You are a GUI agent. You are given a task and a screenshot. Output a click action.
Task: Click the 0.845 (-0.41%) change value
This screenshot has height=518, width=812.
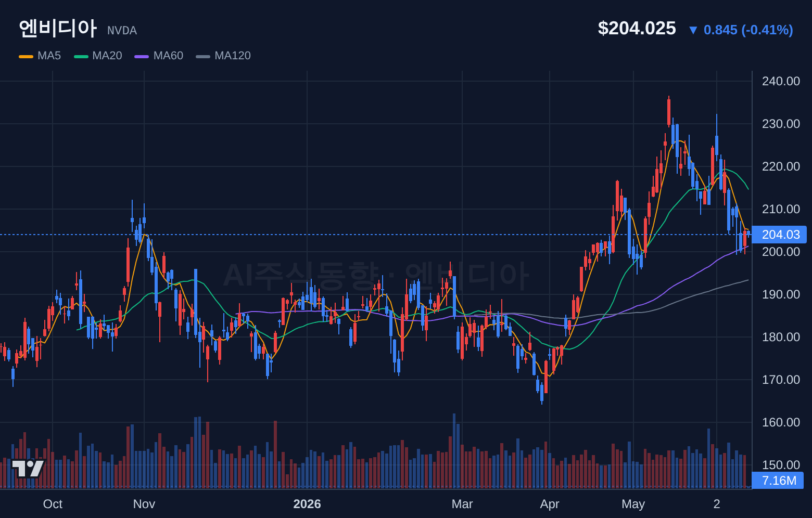tap(748, 30)
